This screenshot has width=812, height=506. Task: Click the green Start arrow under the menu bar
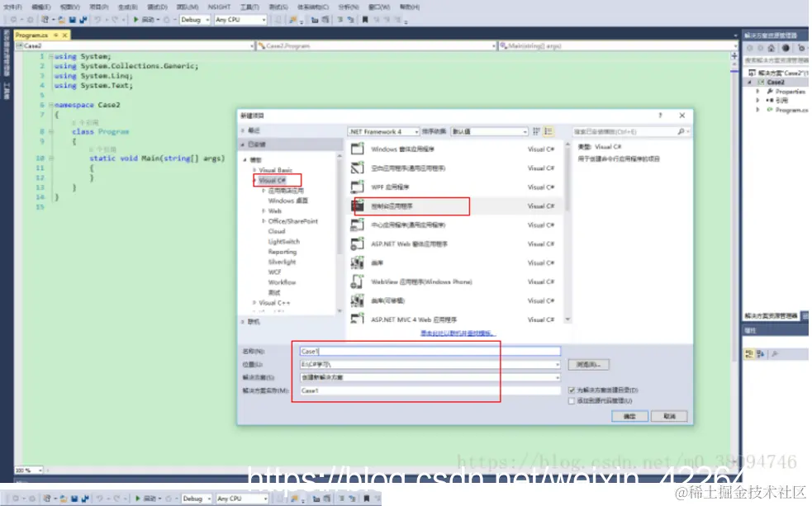(135, 19)
